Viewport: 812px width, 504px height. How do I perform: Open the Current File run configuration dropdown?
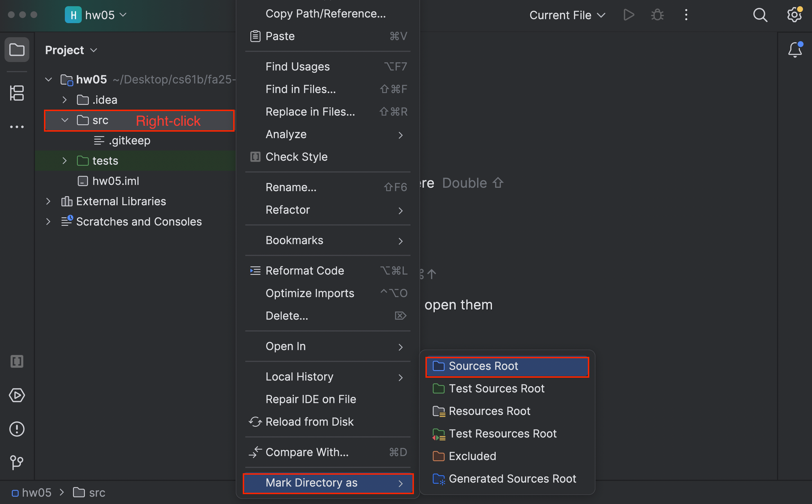point(567,15)
